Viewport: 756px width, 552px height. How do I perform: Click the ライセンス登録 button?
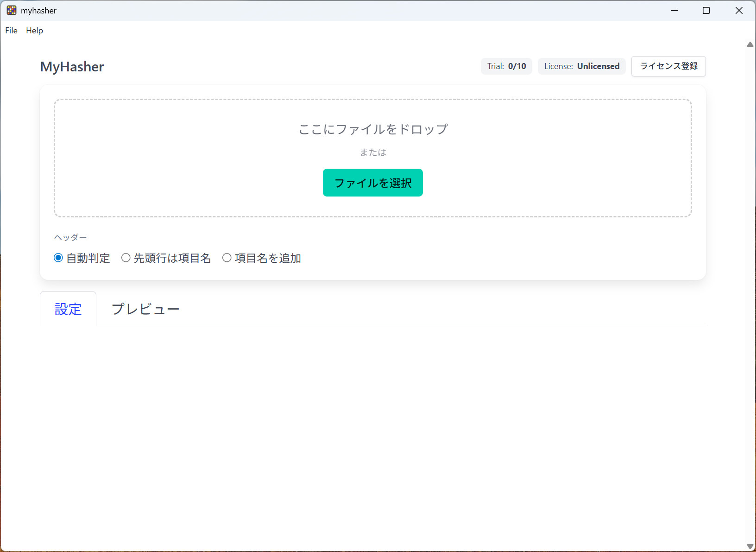point(668,66)
